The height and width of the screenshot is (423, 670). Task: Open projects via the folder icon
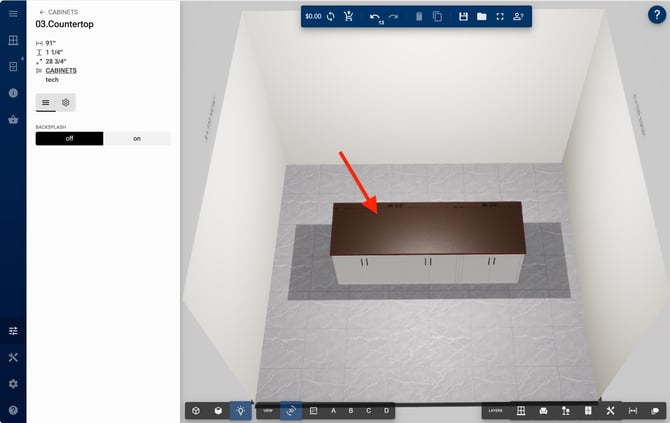[481, 17]
